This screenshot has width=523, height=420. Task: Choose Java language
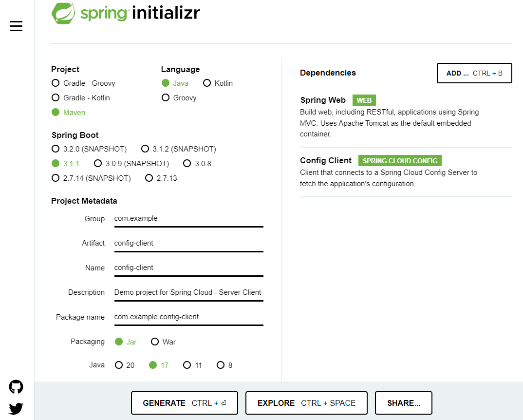click(175, 83)
